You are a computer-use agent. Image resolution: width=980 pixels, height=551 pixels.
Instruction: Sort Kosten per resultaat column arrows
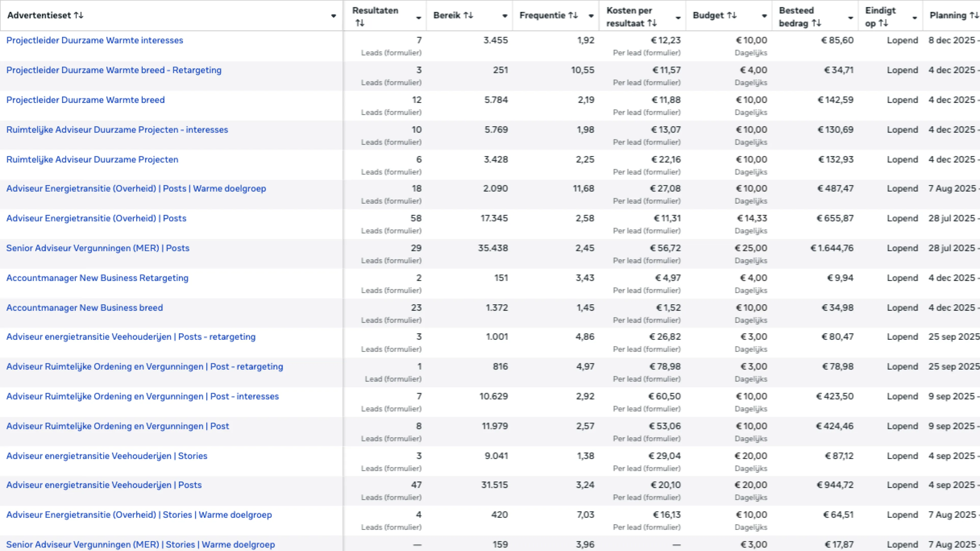(652, 23)
